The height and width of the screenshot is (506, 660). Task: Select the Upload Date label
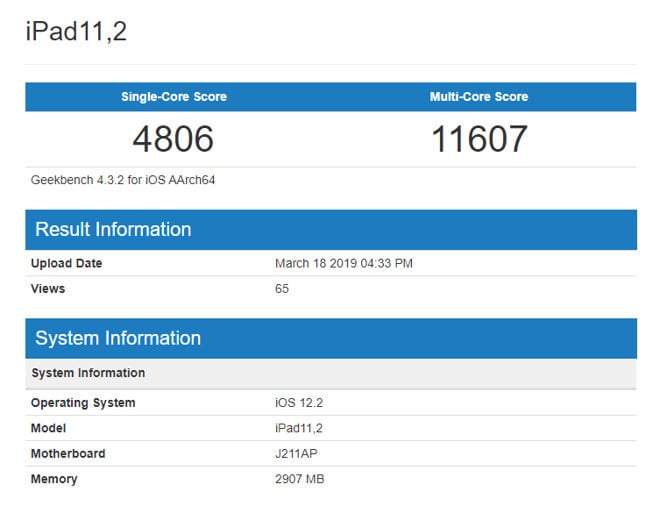click(67, 264)
